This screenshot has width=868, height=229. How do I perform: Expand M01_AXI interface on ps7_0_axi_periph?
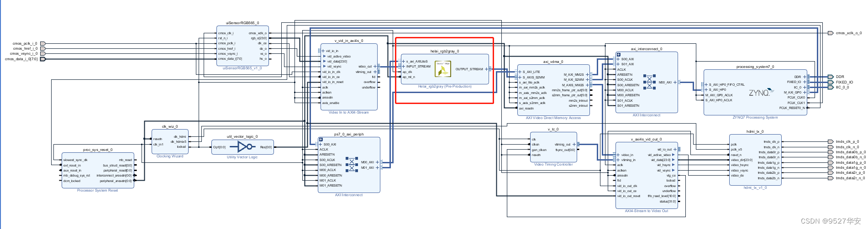click(x=377, y=167)
